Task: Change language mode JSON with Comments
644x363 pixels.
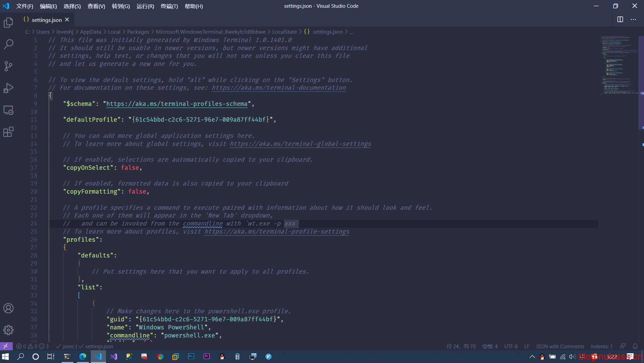Action: coord(560,346)
